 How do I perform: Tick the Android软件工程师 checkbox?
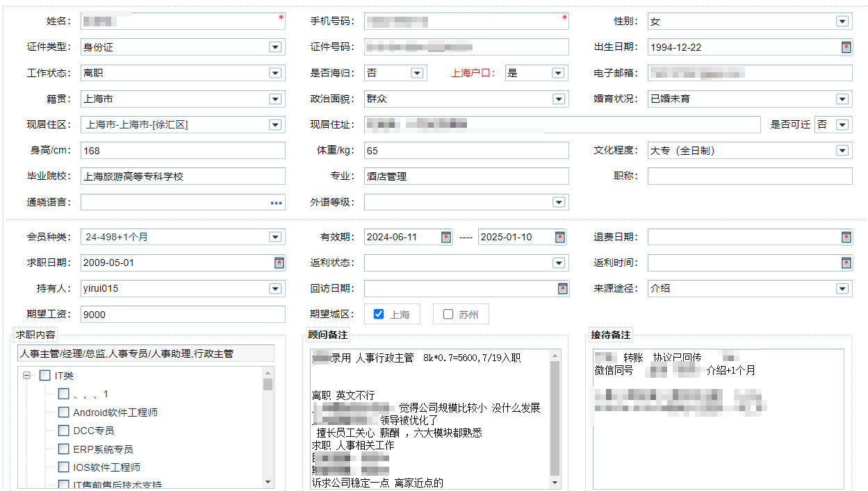pos(63,413)
